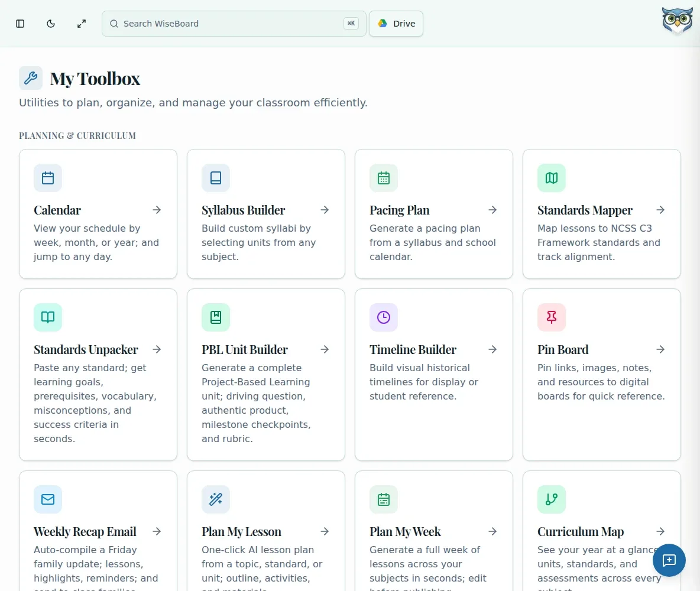The image size is (700, 591).
Task: Click the Pin Board pushpin icon
Action: click(x=552, y=317)
